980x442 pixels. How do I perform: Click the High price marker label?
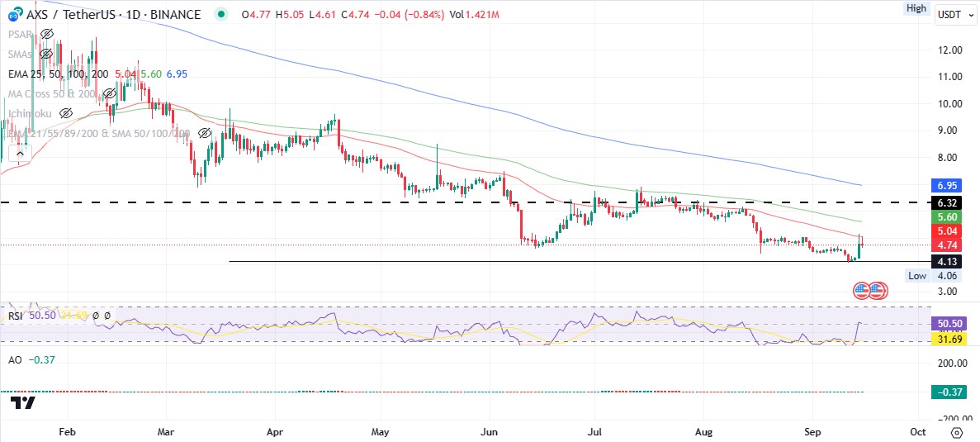[916, 8]
